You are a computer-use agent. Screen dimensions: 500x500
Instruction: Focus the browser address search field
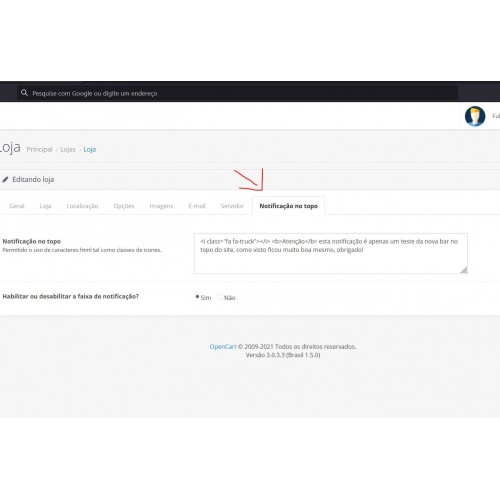click(237, 93)
